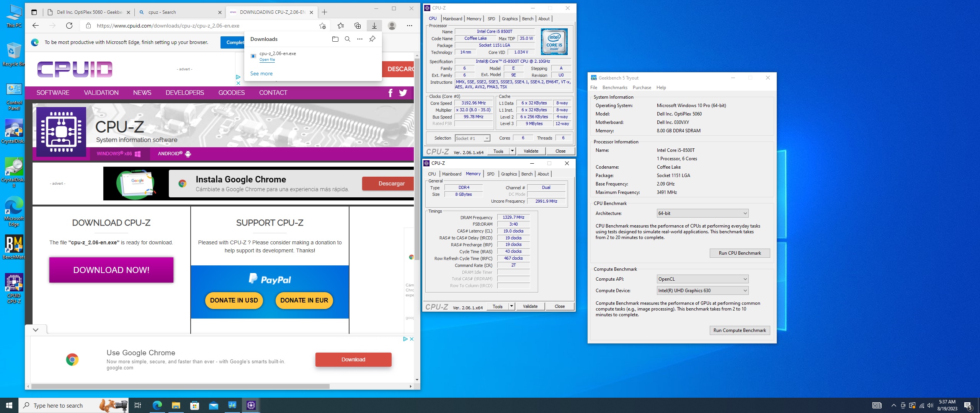Open Architecture 64-bit dropdown in Geekbench
980x413 pixels.
(702, 213)
